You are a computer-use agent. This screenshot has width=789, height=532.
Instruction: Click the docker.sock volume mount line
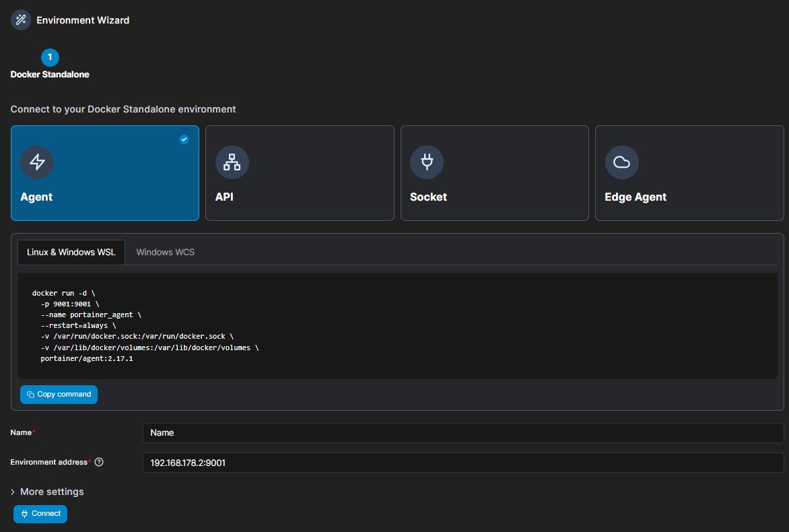[137, 336]
